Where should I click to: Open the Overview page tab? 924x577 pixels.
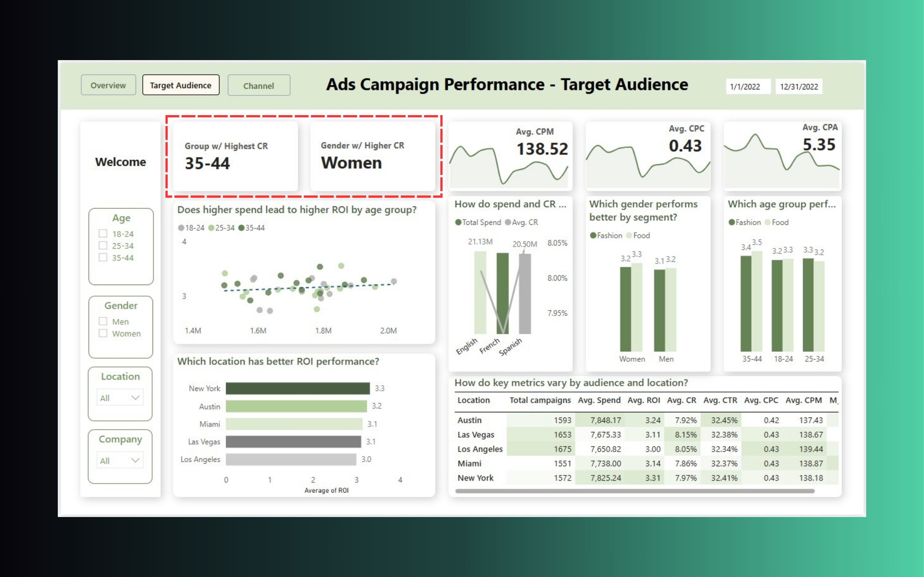pyautogui.click(x=108, y=85)
